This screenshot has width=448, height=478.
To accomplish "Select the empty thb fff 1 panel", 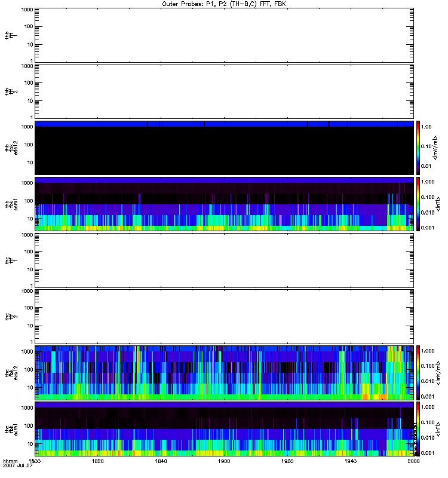I will 224,35.
